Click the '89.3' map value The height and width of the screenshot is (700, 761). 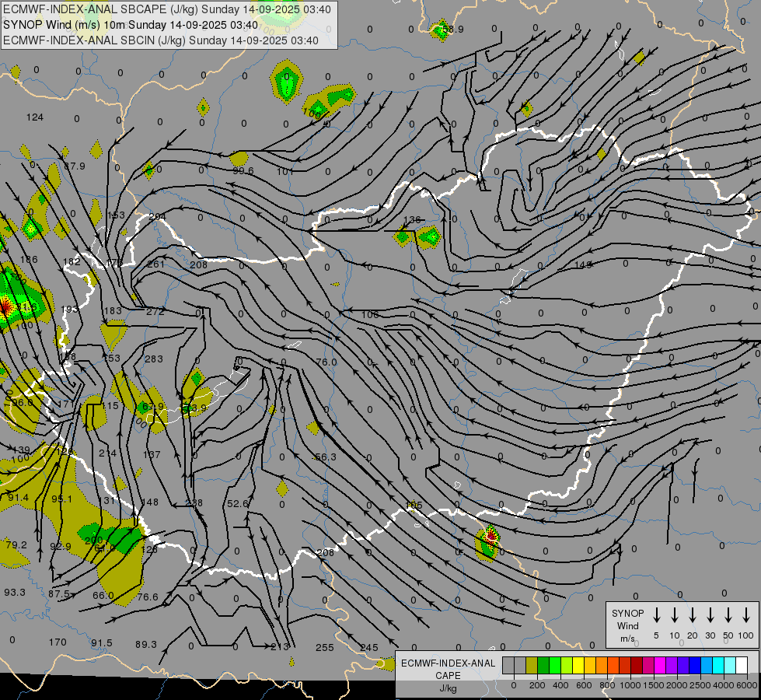click(146, 644)
